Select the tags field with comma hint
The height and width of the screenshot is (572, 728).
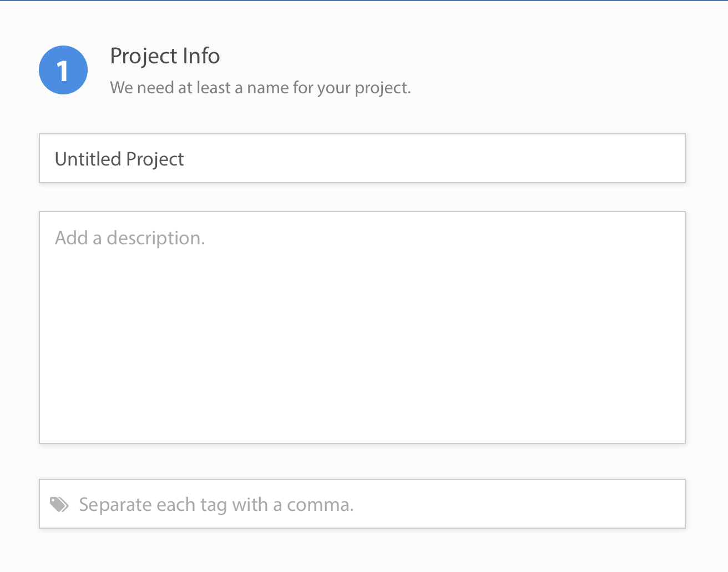click(x=362, y=504)
